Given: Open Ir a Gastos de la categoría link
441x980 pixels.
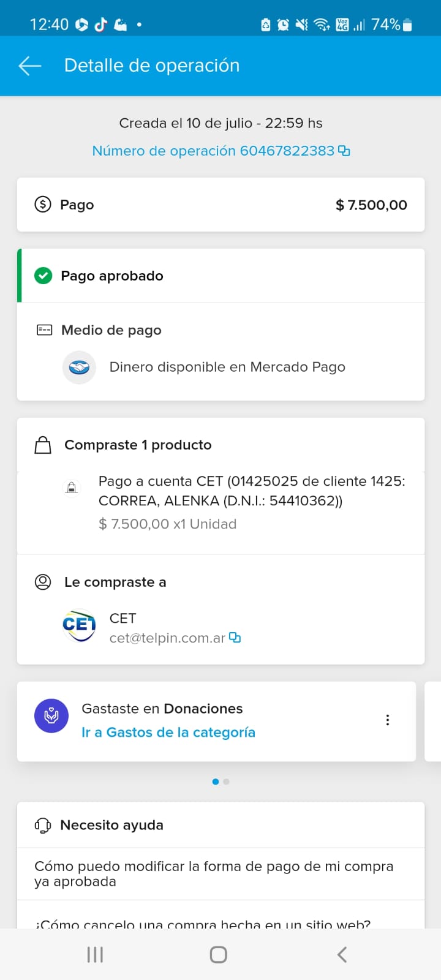Looking at the screenshot, I should tap(168, 733).
